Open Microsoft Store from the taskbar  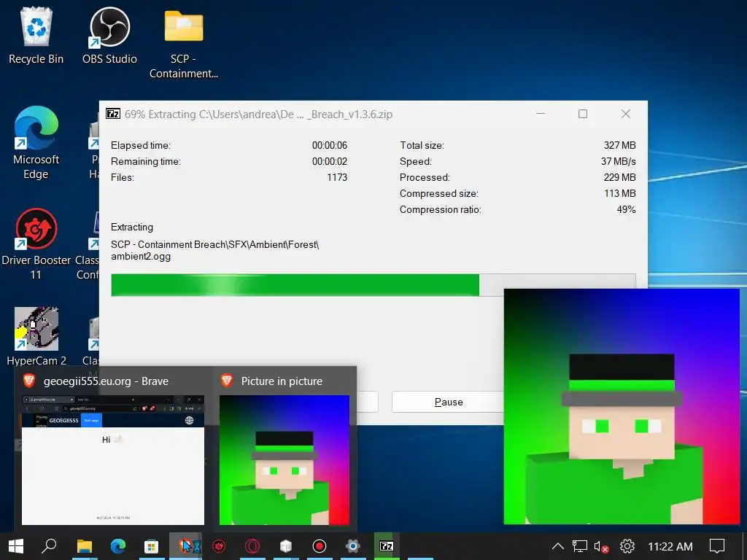coord(152,546)
